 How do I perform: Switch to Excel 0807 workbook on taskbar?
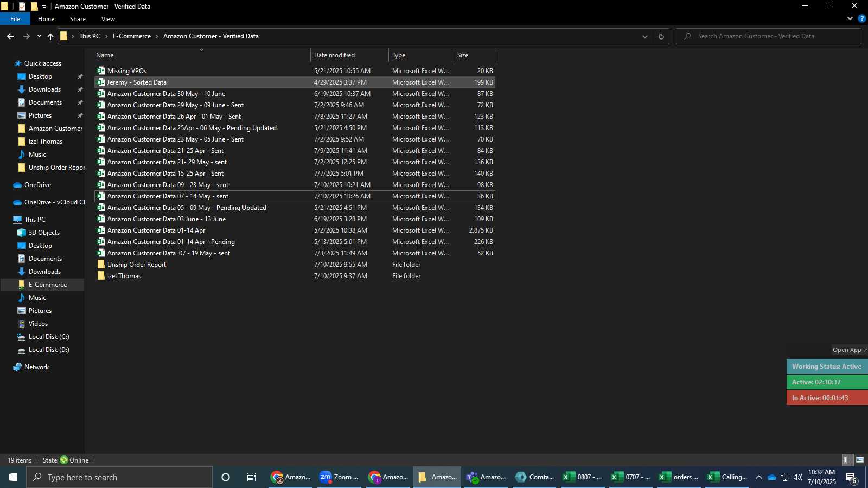point(583,477)
